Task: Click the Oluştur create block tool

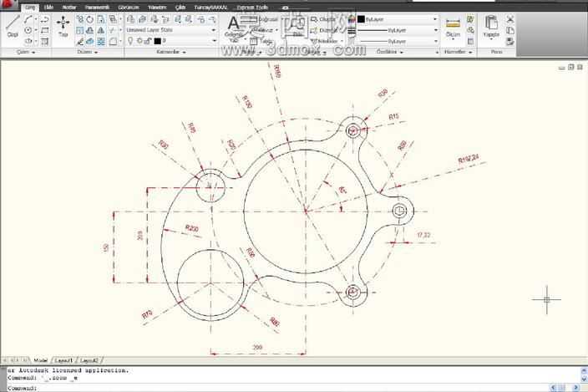Action: pos(323,19)
